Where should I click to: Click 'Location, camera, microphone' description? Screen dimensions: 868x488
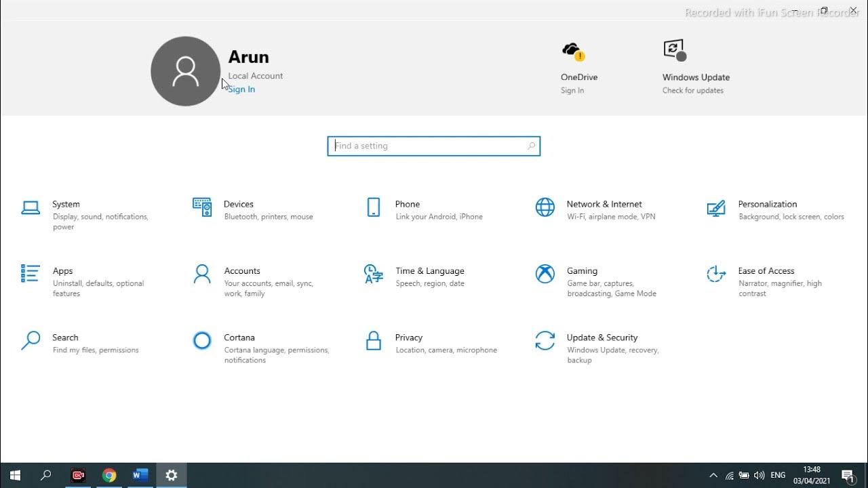coord(446,350)
